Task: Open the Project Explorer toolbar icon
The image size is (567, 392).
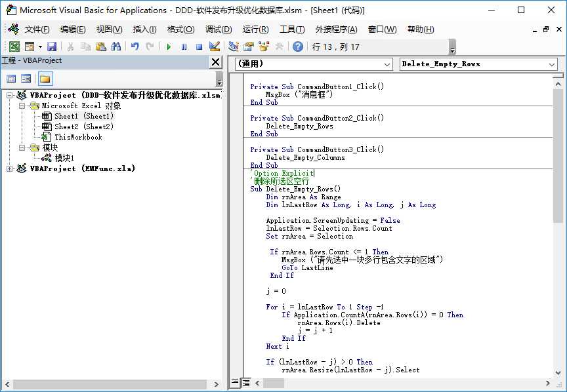Action: click(233, 47)
